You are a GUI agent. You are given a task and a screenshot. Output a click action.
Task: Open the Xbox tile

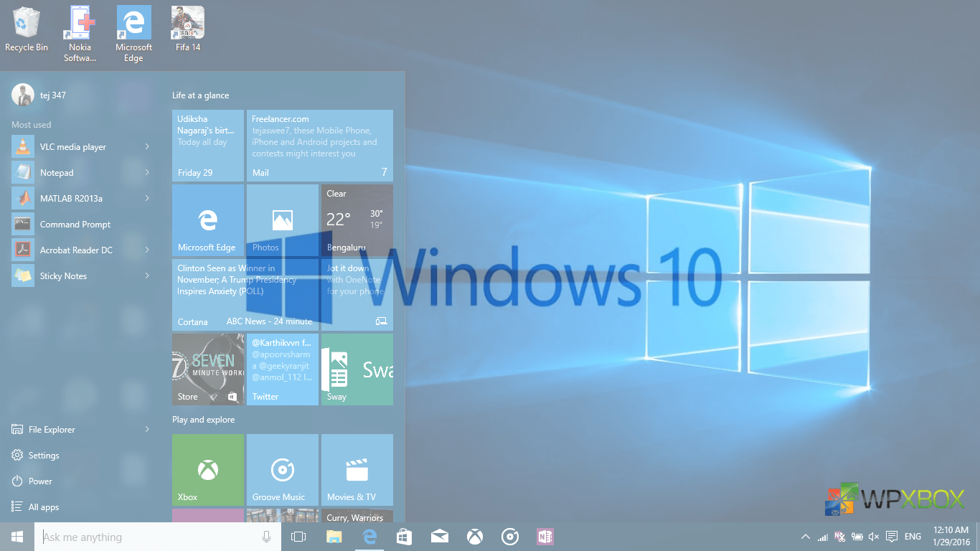pyautogui.click(x=208, y=470)
